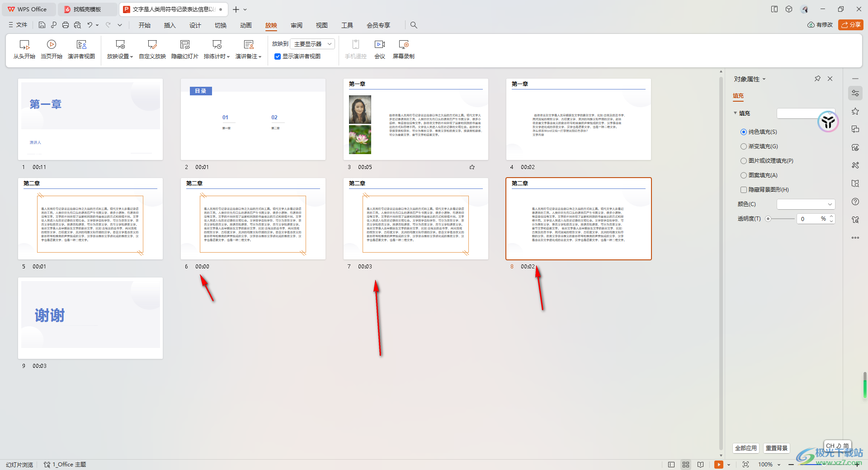Open the 设计 (Design) tab
This screenshot has width=868, height=470.
pyautogui.click(x=195, y=25)
